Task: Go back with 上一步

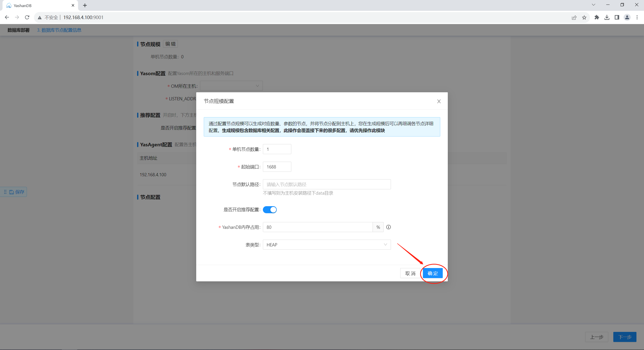Action: point(596,337)
